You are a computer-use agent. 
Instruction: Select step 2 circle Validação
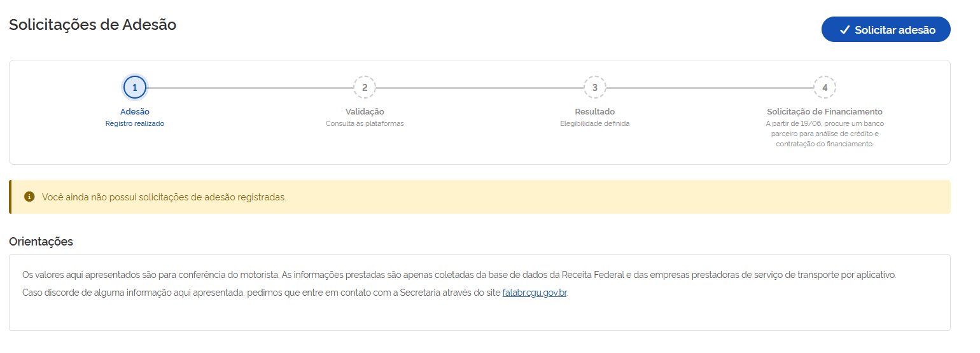click(365, 88)
